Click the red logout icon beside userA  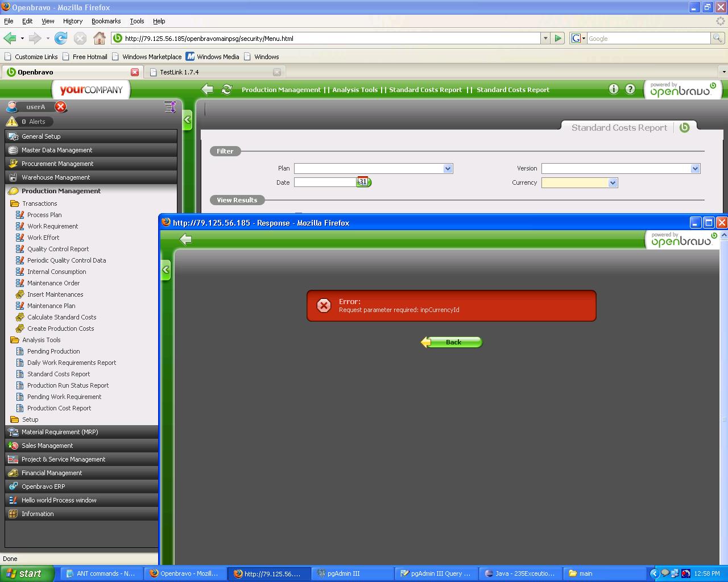[x=61, y=107]
